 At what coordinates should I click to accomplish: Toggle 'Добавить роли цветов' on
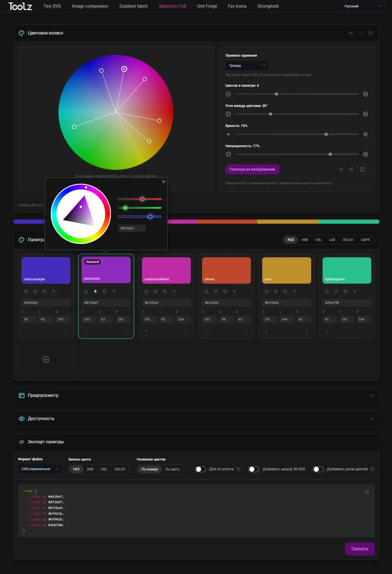click(318, 469)
